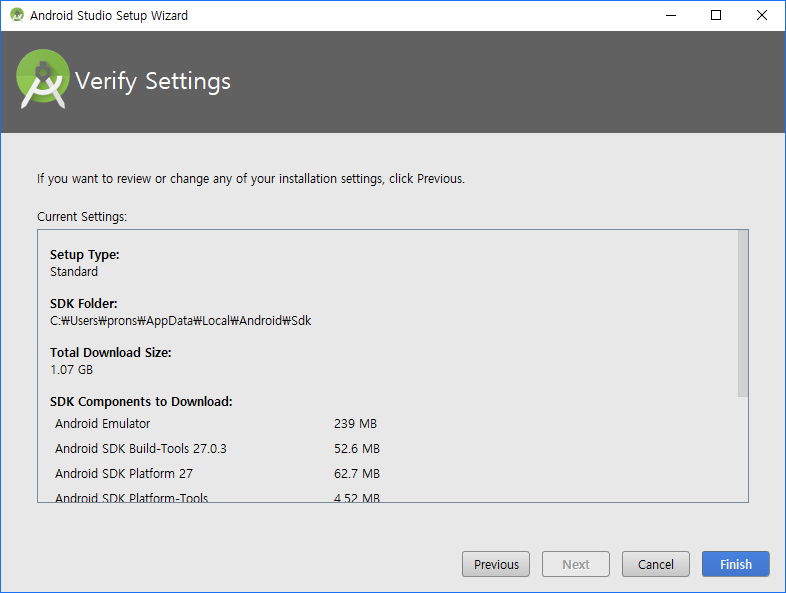Viewport: 786px width, 593px height.
Task: Click the Android Emulator component row
Action: click(216, 424)
